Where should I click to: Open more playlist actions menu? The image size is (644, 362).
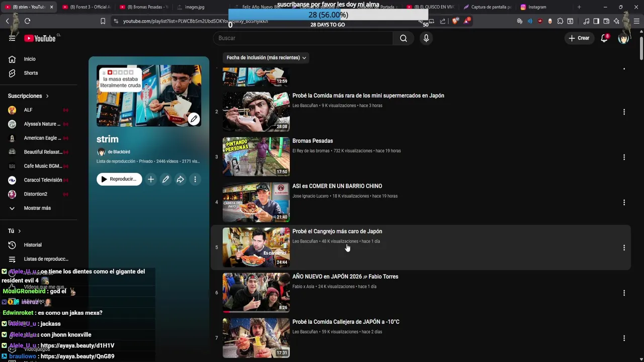[x=195, y=179]
